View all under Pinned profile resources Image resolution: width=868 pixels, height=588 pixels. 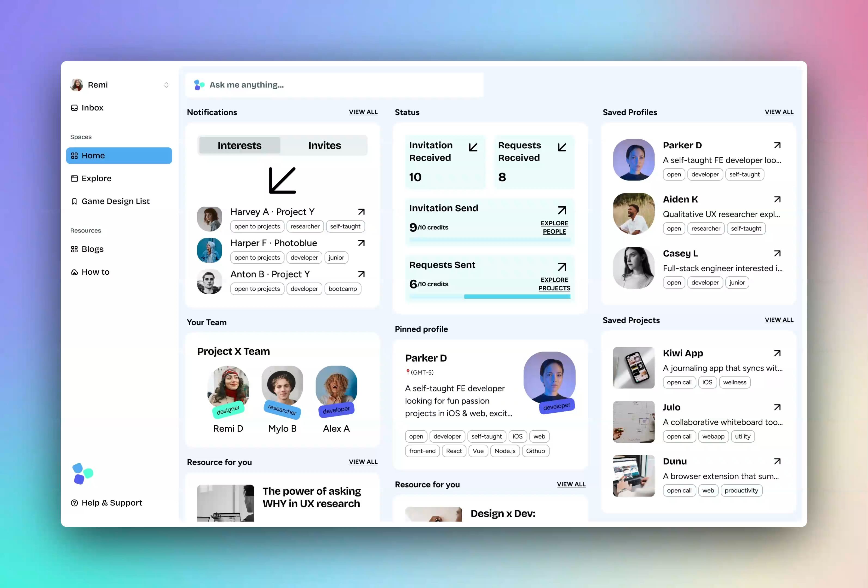coord(571,484)
